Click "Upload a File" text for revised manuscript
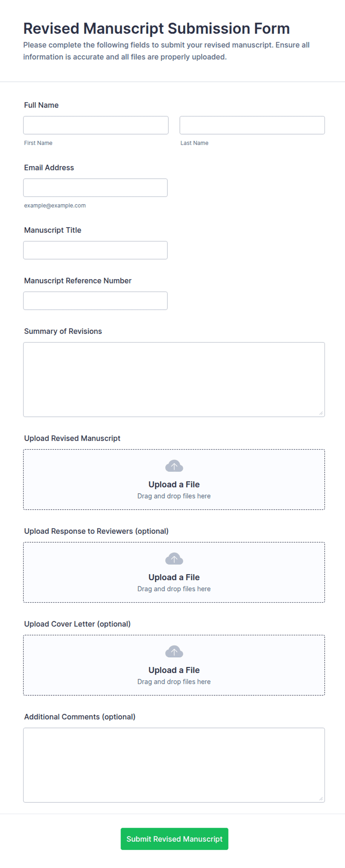 coord(174,484)
